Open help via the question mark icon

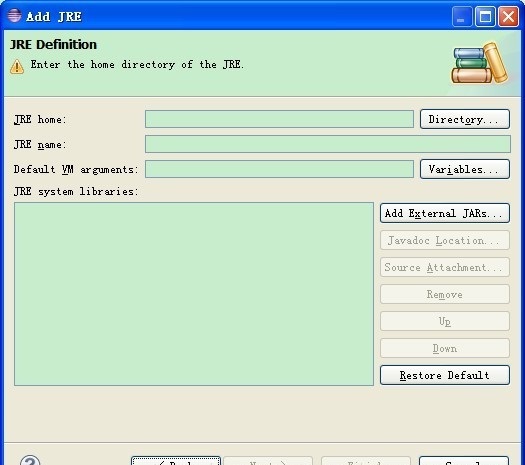(x=30, y=460)
